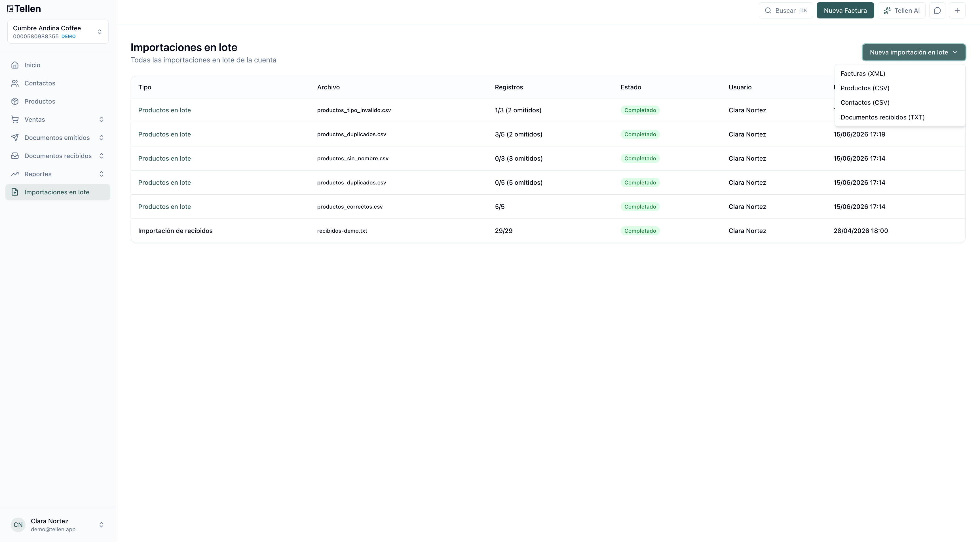Click the Buscar search field
The image size is (980, 542).
click(x=785, y=11)
